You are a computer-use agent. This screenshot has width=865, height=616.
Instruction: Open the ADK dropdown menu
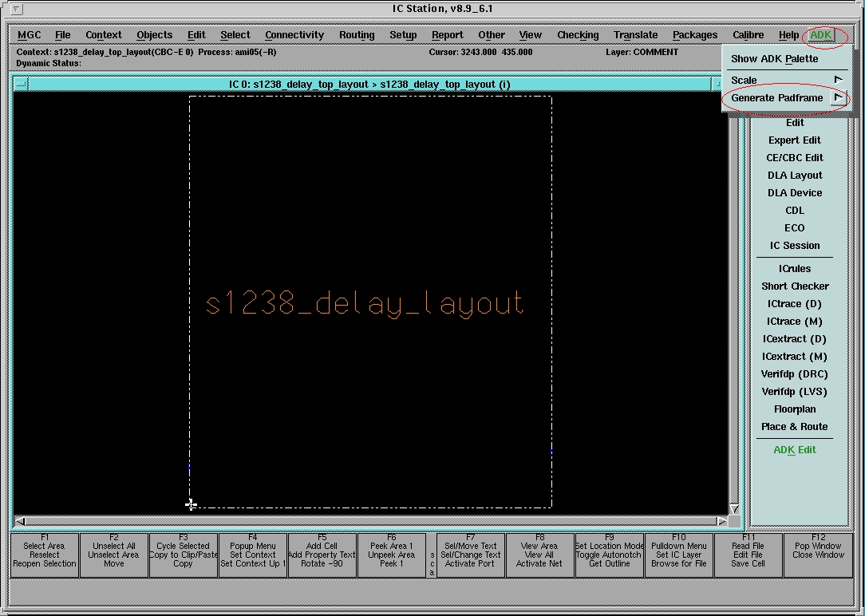[x=820, y=35]
